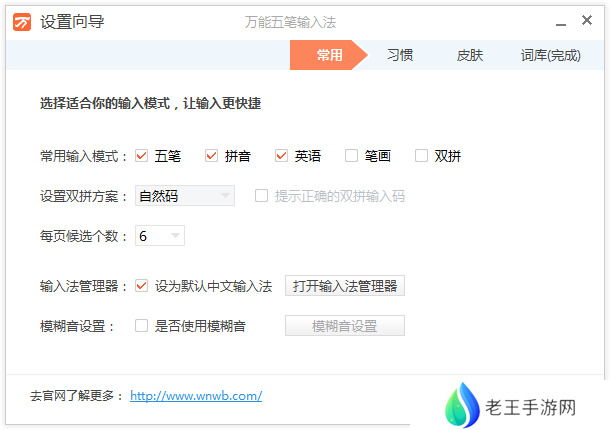Screen dimensions: 610x430
Task: Click the 每页候选个数 label
Action: click(x=83, y=236)
